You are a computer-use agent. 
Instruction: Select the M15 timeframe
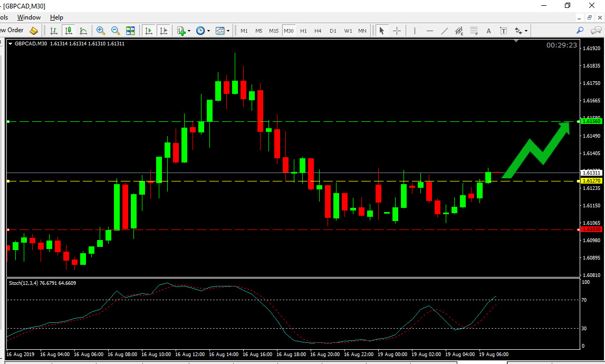click(274, 31)
